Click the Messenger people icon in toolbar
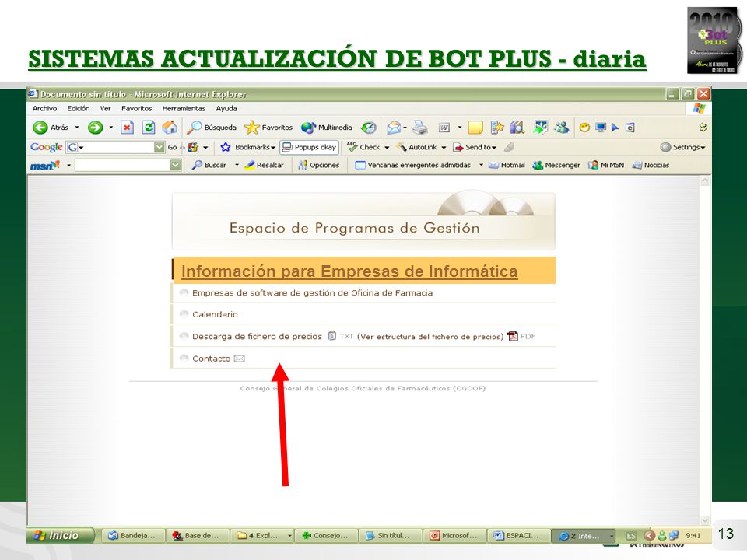This screenshot has width=747, height=560. click(562, 128)
